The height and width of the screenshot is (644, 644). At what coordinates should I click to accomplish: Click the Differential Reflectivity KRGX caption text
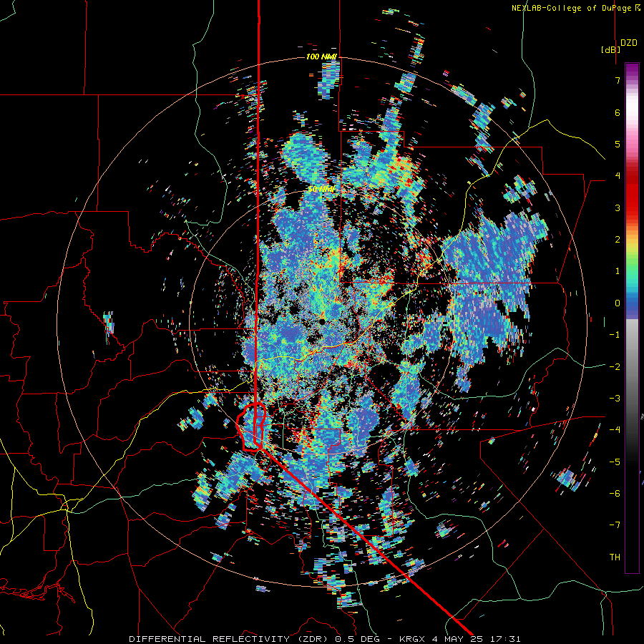pyautogui.click(x=324, y=639)
